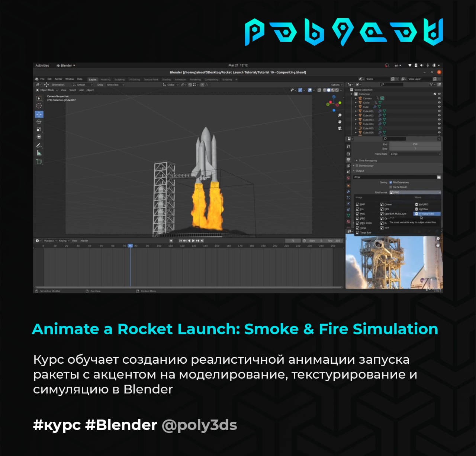The width and height of the screenshot is (476, 456).
Task: Toggle Toggle X-Ray icon in viewport header
Action: tap(319, 90)
